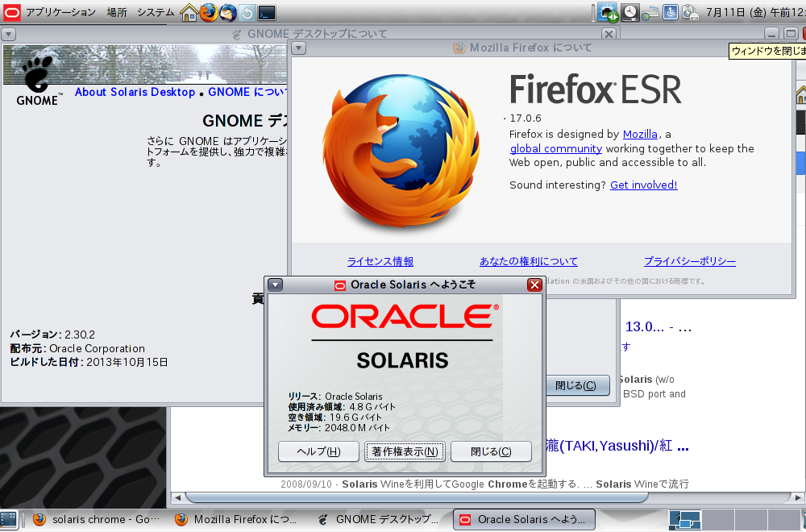Click the clock-monitor tray icon

pos(629,12)
